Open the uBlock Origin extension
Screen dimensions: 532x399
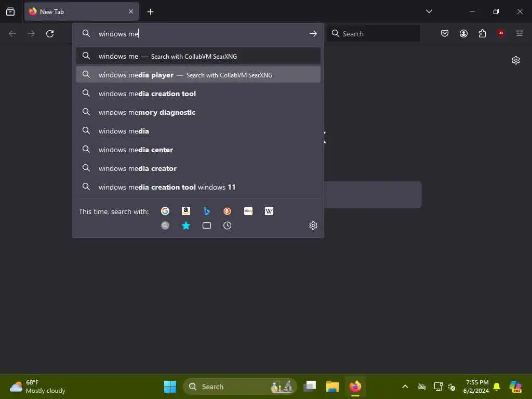click(500, 33)
